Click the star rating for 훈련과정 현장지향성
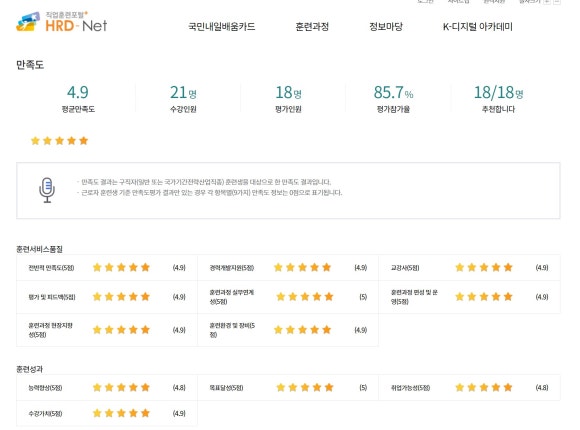This screenshot has height=430, width=580. point(121,330)
